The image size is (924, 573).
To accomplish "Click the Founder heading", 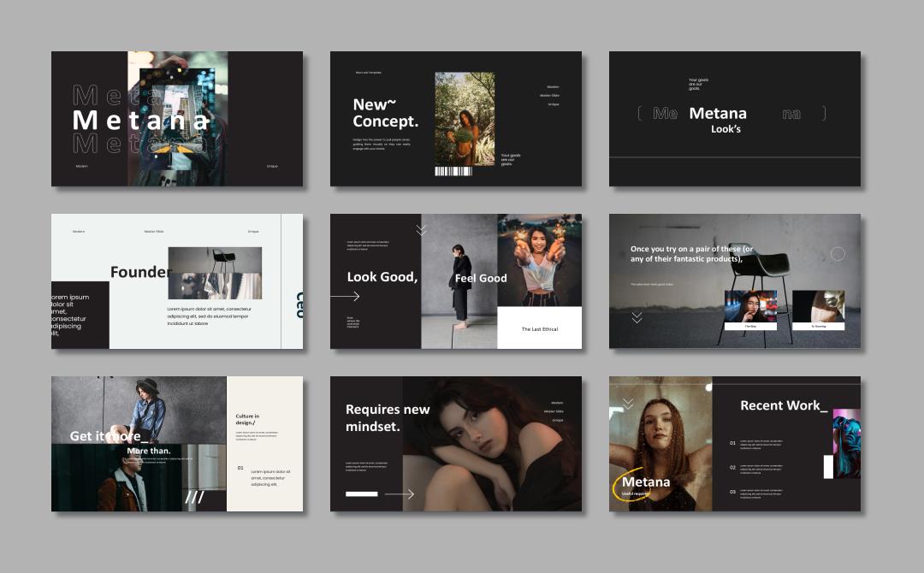I will [140, 272].
